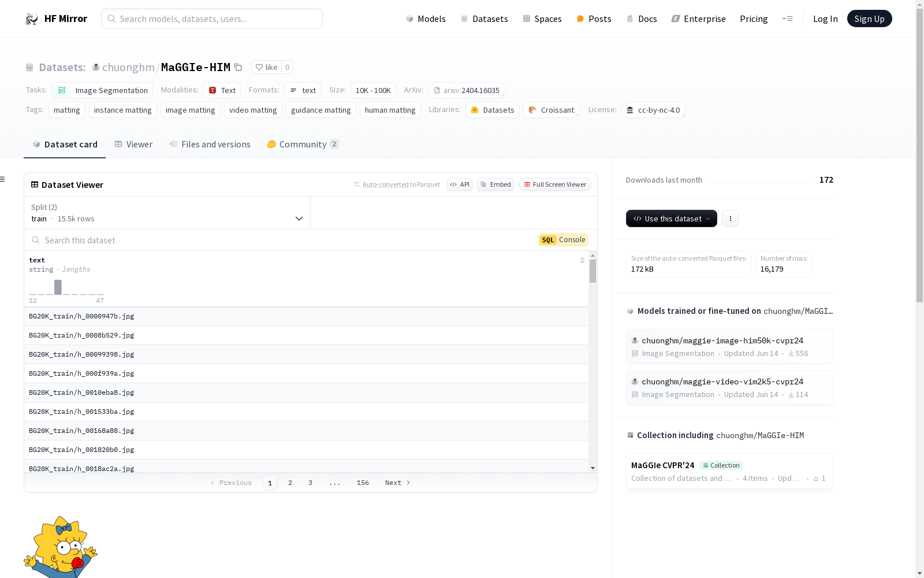The width and height of the screenshot is (924, 578).
Task: Switch to the Dataset card tab
Action: click(65, 144)
